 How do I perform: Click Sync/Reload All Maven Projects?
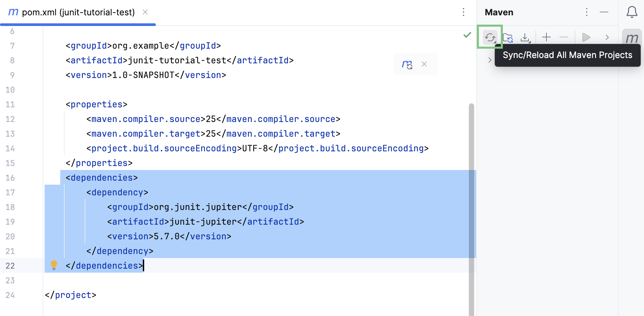tap(490, 37)
